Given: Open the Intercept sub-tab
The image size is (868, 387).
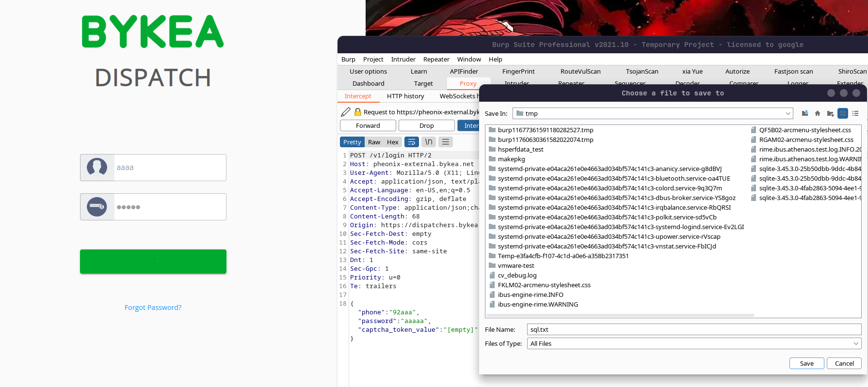Looking at the screenshot, I should pyautogui.click(x=358, y=96).
